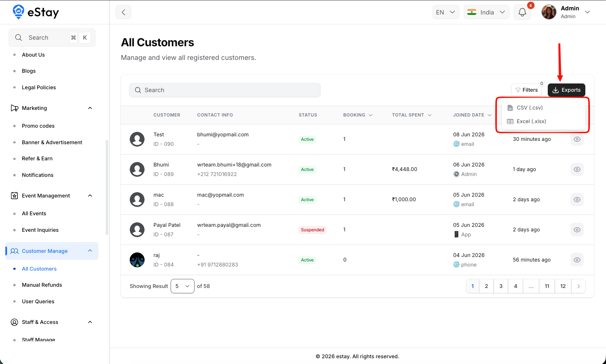Sort by the Booking column
This screenshot has height=364, width=606.
pos(358,115)
